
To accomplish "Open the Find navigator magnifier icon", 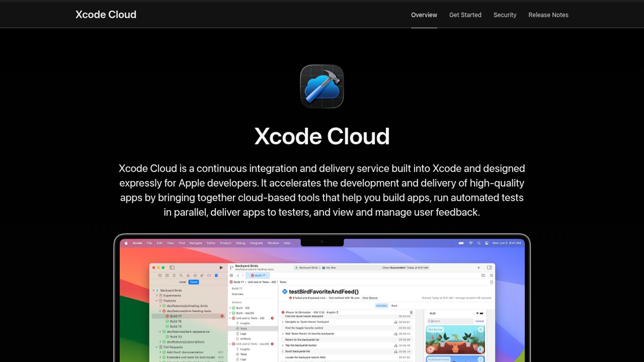I will 181,276.
